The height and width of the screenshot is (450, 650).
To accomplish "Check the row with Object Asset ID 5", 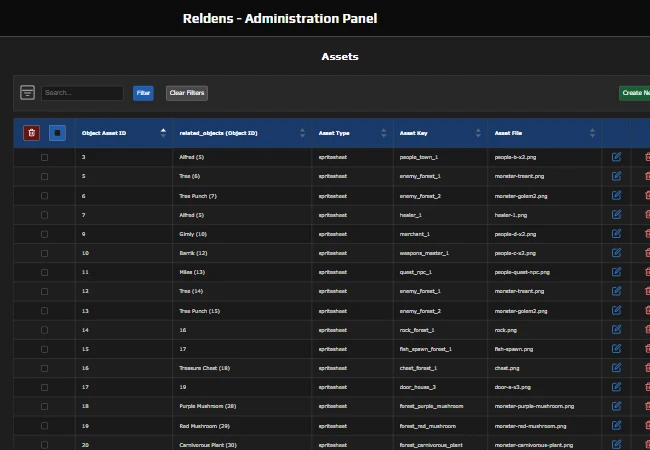I will tap(44, 177).
